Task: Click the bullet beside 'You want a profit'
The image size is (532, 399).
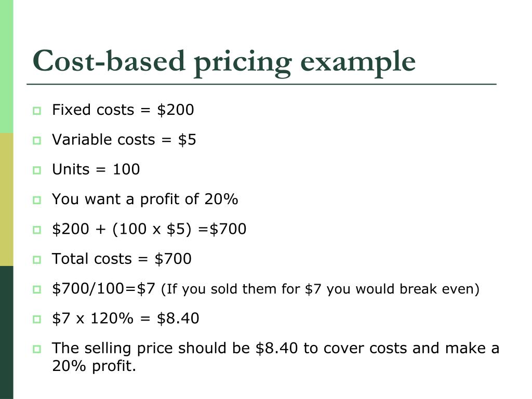Action: click(x=37, y=200)
